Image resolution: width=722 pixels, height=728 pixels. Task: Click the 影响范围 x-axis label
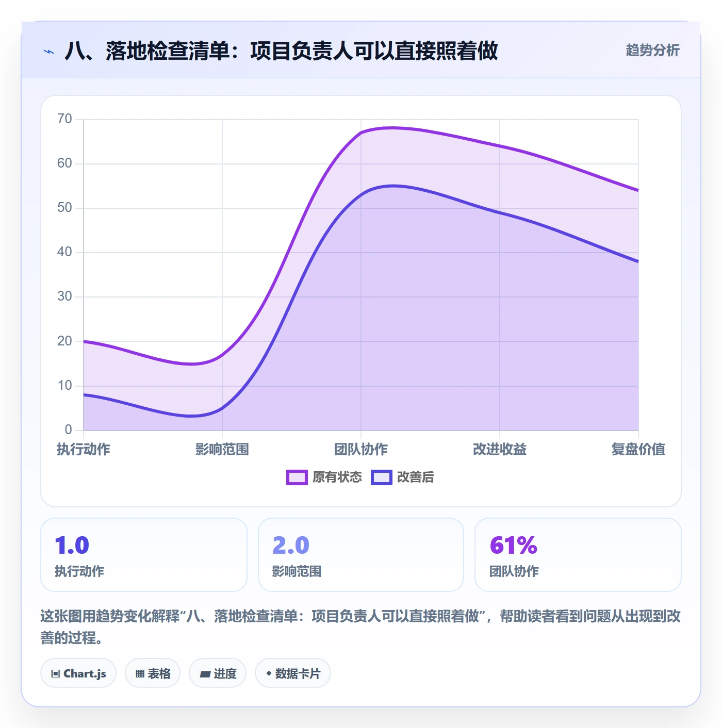222,450
